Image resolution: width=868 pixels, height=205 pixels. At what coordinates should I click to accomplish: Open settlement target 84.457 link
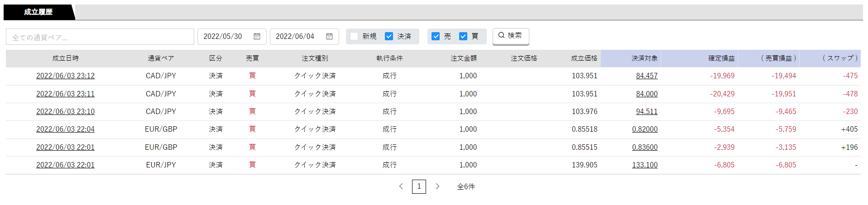(647, 76)
